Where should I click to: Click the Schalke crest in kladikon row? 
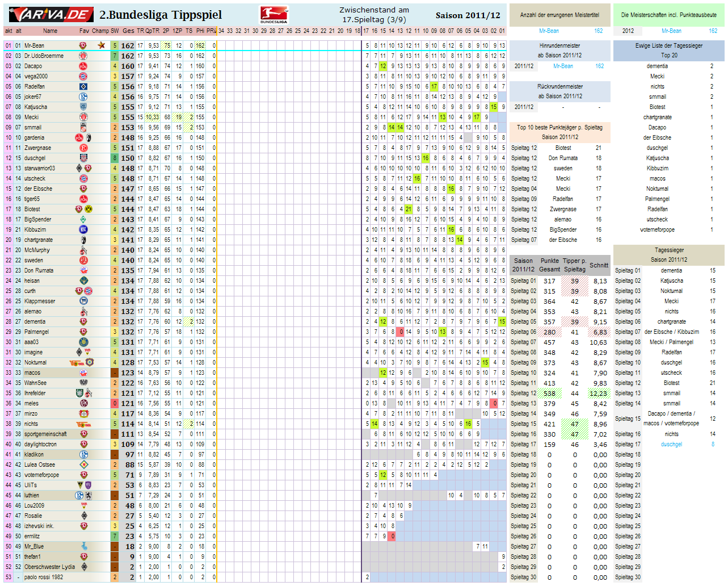tap(83, 454)
